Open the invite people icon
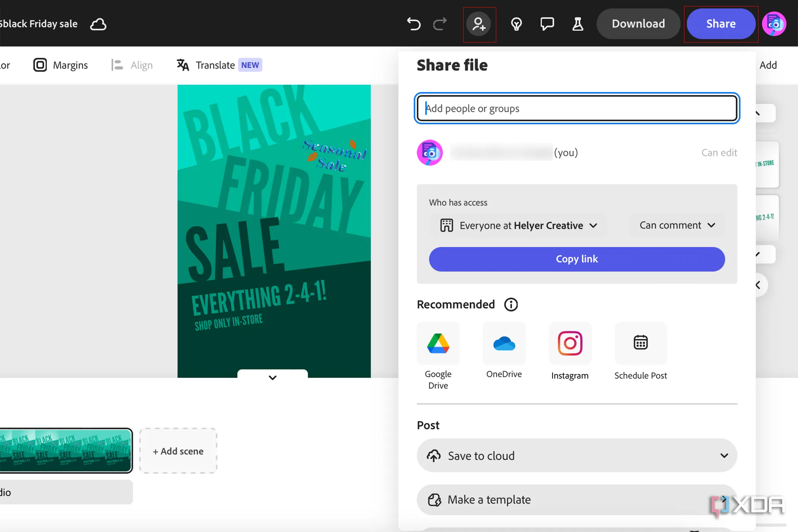The image size is (798, 532). (479, 24)
